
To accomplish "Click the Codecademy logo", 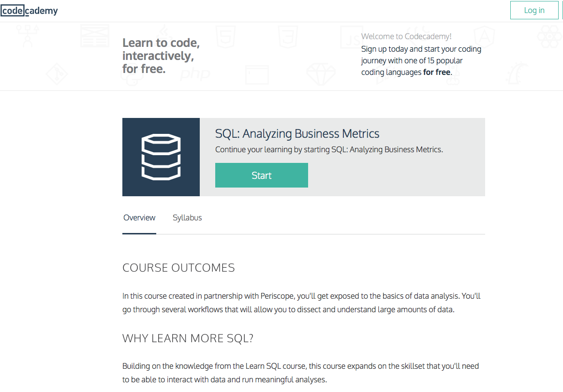I will point(29,11).
